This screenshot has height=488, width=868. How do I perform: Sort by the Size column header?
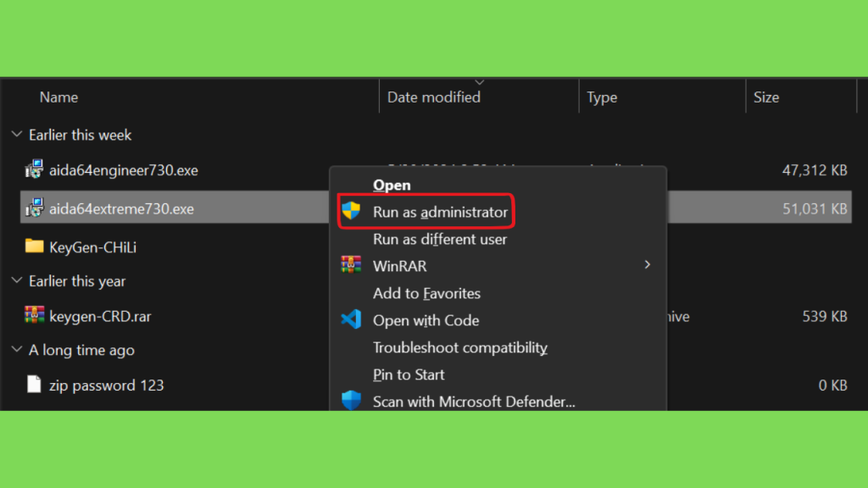766,97
